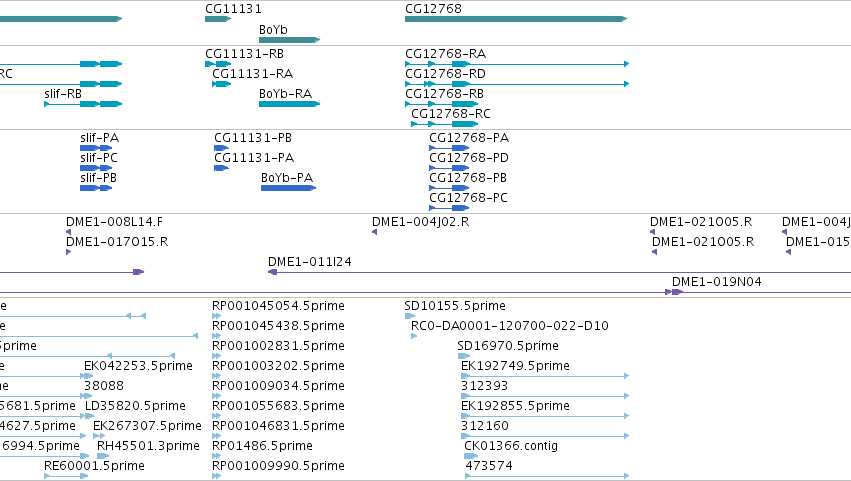Click the 38088 EST label
Screen dimensions: 851x481
point(104,387)
